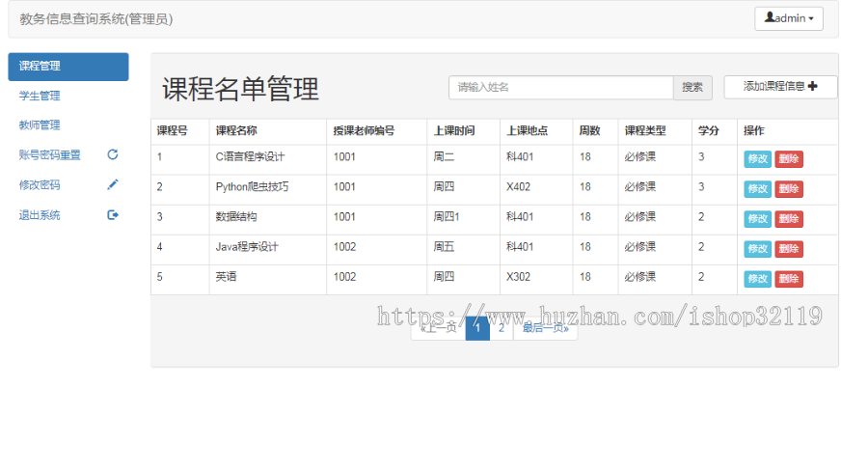
Task: Click 删除 for 英语 row
Action: pyautogui.click(x=788, y=279)
